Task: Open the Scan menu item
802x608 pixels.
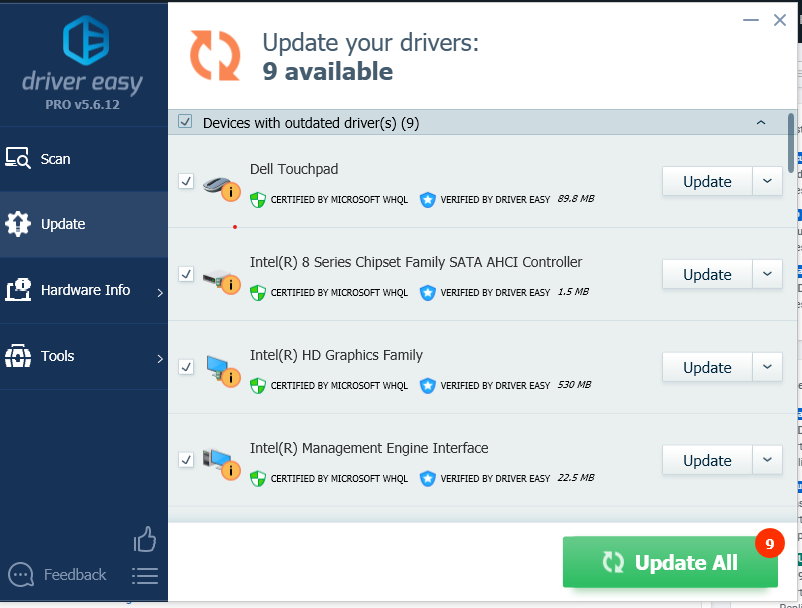Action: tap(56, 159)
